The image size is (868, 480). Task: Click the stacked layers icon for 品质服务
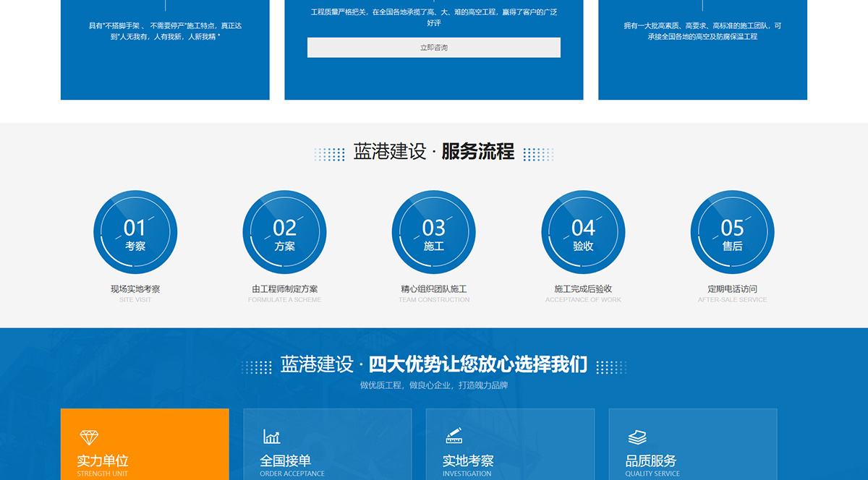click(x=637, y=436)
